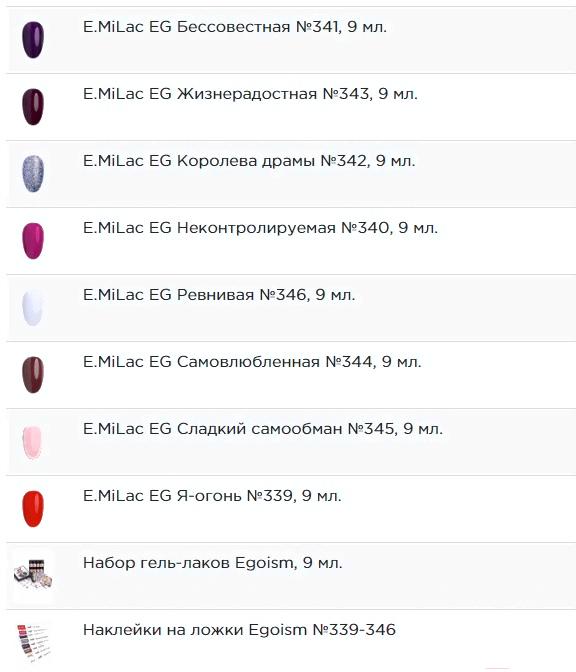Open E.MiLac EG Неконтролируемая №340 link
576x672 pixels.
260,228
